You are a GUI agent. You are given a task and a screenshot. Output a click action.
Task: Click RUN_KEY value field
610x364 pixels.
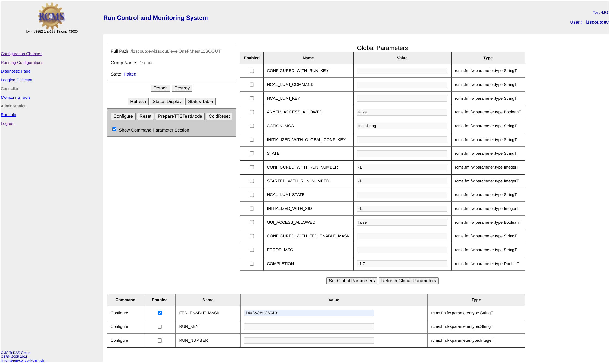[309, 327]
